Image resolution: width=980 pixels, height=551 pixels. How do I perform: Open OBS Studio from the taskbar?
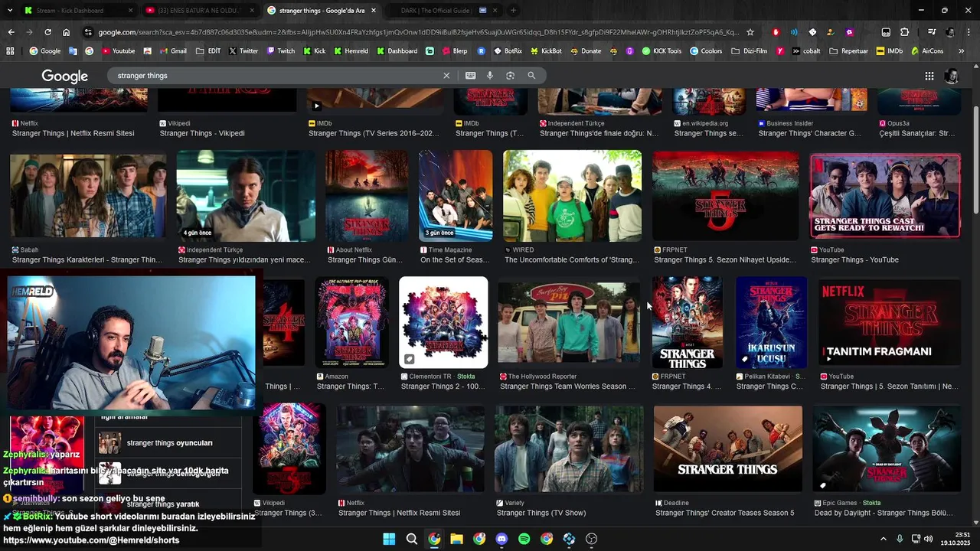[591, 539]
